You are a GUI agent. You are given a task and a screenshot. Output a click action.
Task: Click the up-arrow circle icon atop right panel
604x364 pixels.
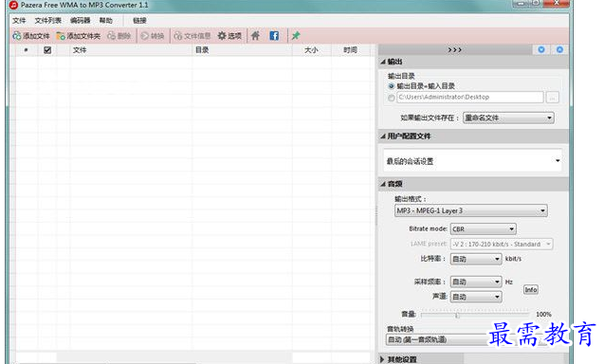559,49
